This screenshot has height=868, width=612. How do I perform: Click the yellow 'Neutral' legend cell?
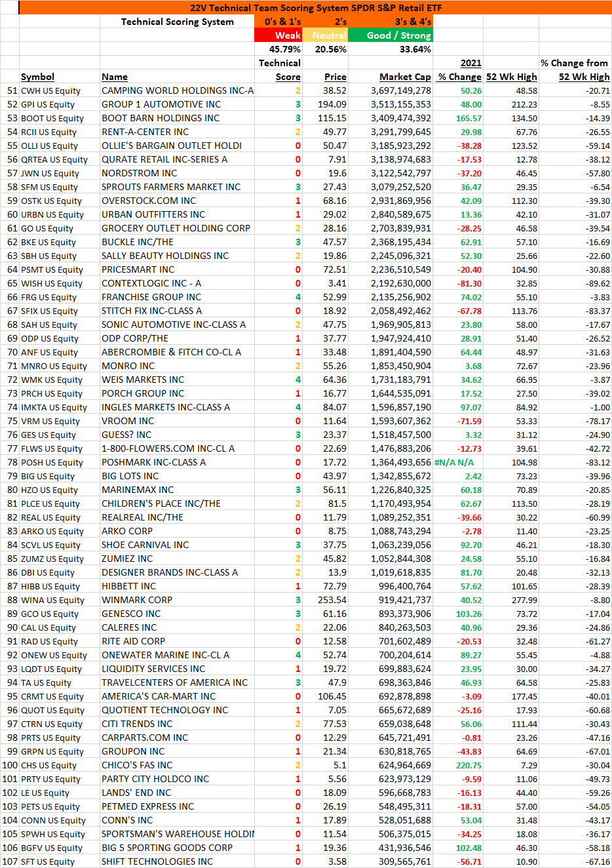click(325, 35)
